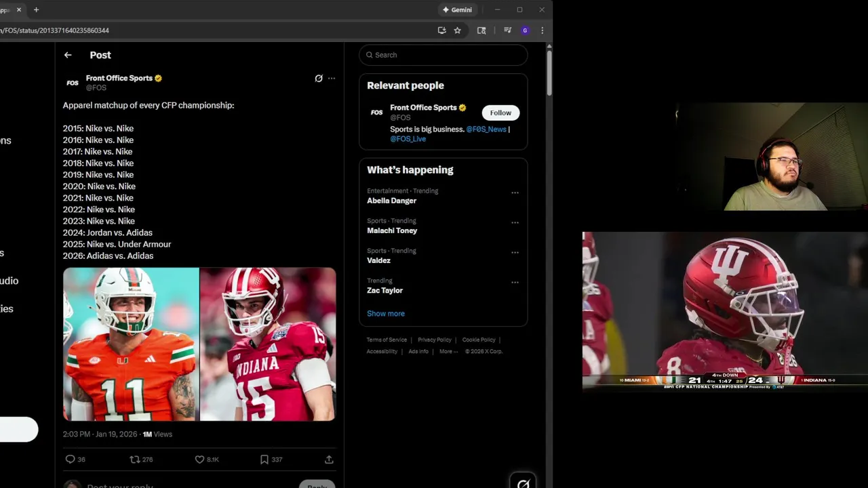Open Privacy Policy footer link
The image size is (868, 488).
coord(435,340)
